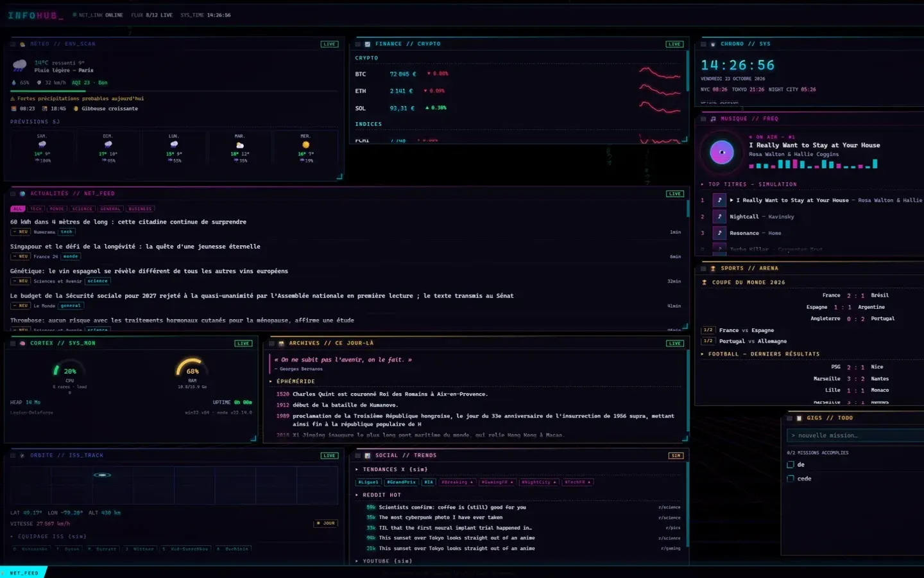Image resolution: width=924 pixels, height=578 pixels.
Task: Select the SCIENCE news filter tab
Action: (82, 209)
